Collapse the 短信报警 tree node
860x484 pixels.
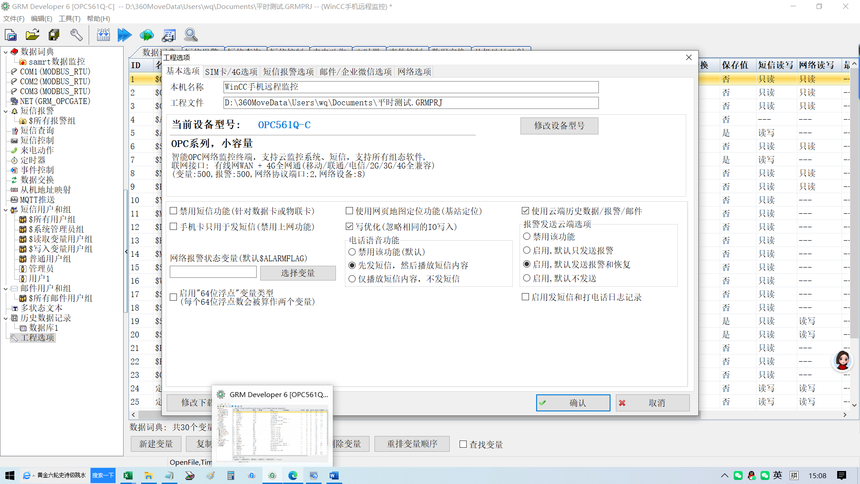(x=6, y=111)
